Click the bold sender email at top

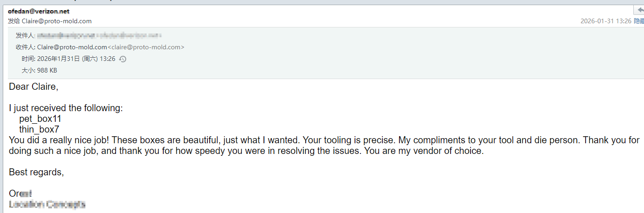(x=39, y=11)
